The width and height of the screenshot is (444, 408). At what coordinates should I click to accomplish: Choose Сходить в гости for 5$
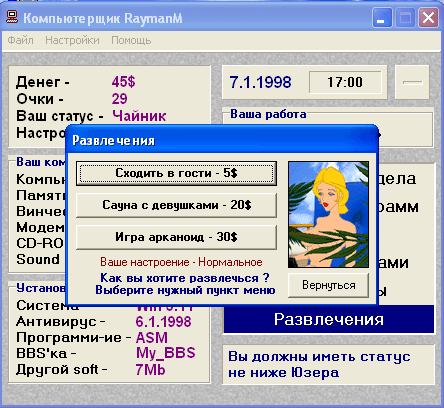click(x=176, y=173)
